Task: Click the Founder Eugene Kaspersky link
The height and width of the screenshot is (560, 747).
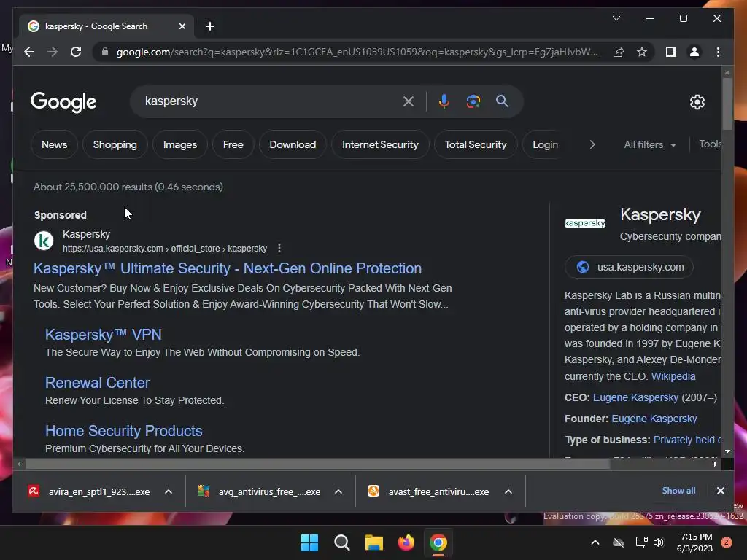Action: 654,419
